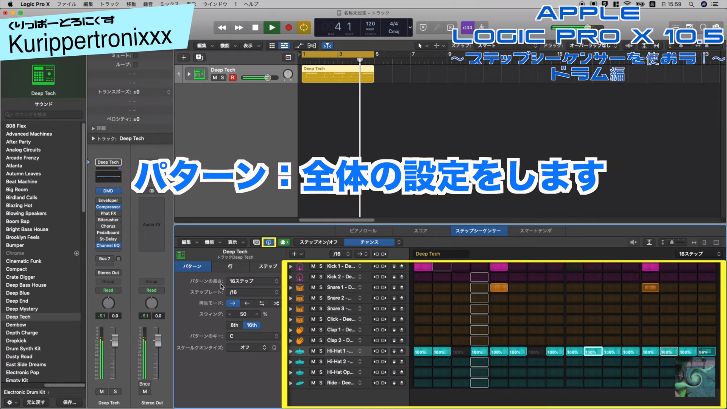Click the Kick 2 row drum icon

pyautogui.click(x=300, y=277)
